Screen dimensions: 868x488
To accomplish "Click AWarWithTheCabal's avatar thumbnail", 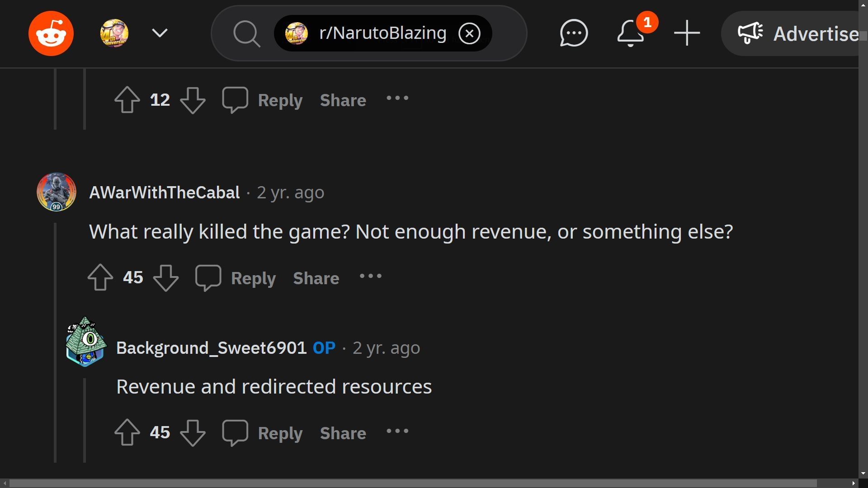I will click(x=56, y=192).
